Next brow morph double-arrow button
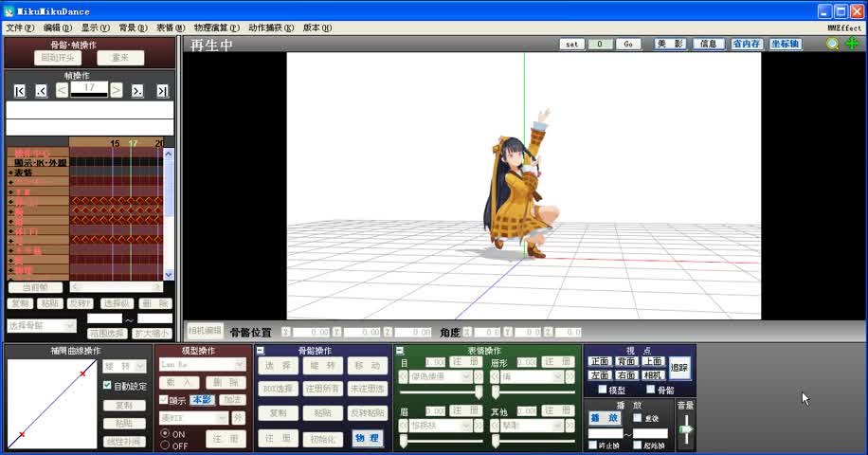868x455 pixels. [x=478, y=426]
